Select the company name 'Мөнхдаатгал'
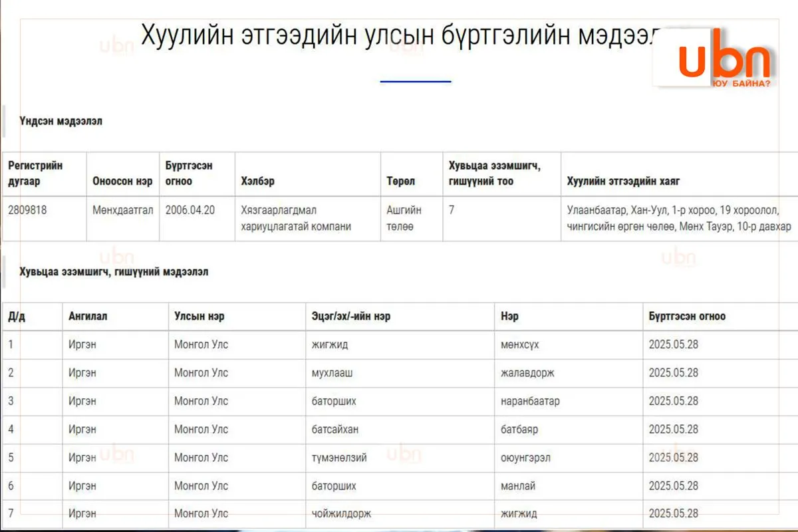 (123, 210)
